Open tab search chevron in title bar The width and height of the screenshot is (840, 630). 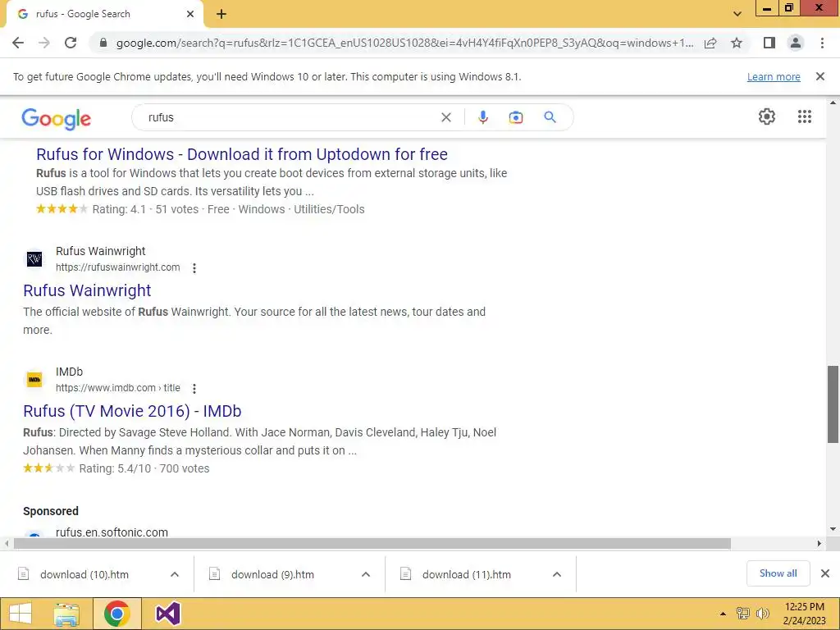pyautogui.click(x=737, y=14)
